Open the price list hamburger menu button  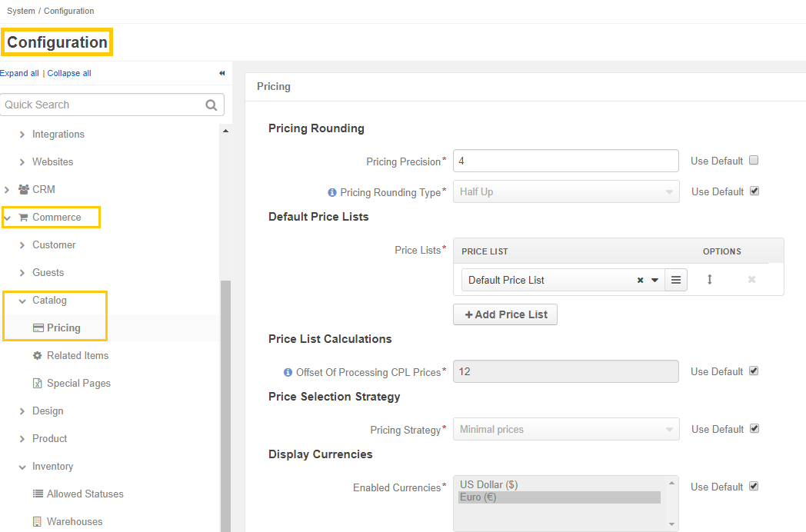tap(676, 280)
